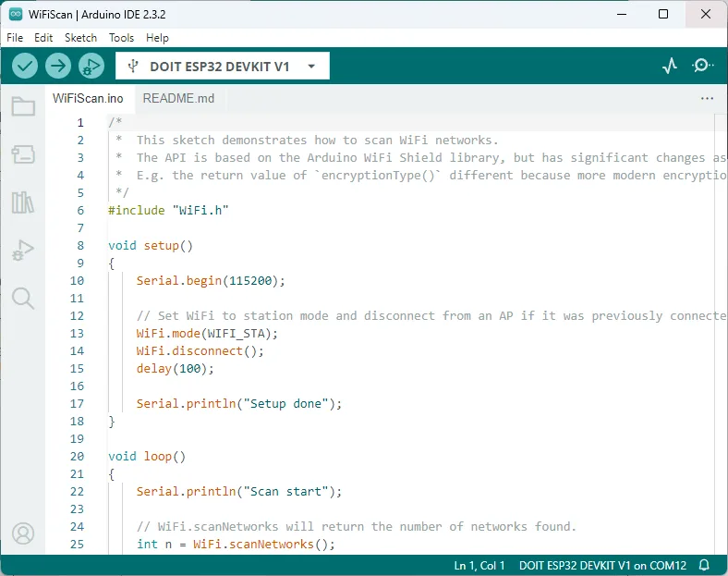Image resolution: width=728 pixels, height=576 pixels.
Task: Click the Verify checkmark button
Action: coord(25,66)
